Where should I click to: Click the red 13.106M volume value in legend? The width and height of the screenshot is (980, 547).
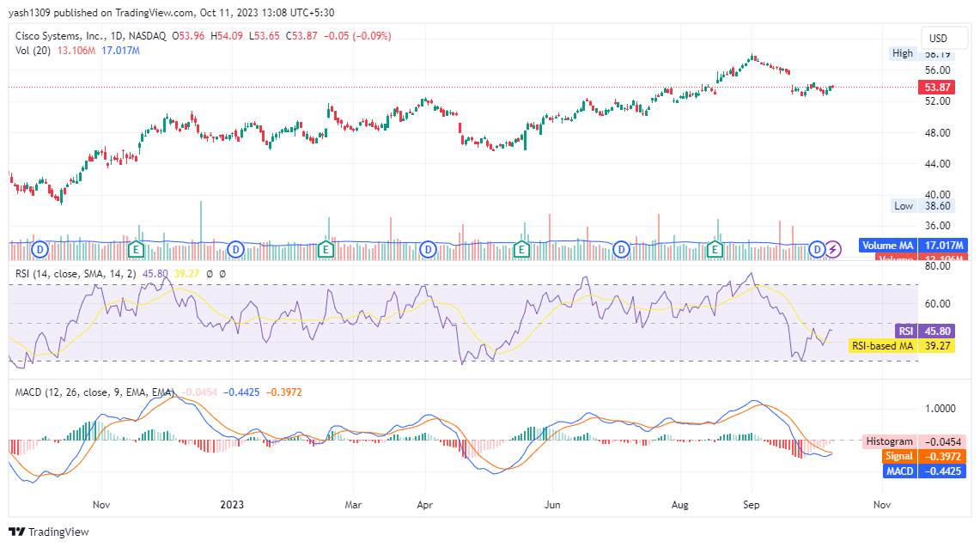[76, 51]
